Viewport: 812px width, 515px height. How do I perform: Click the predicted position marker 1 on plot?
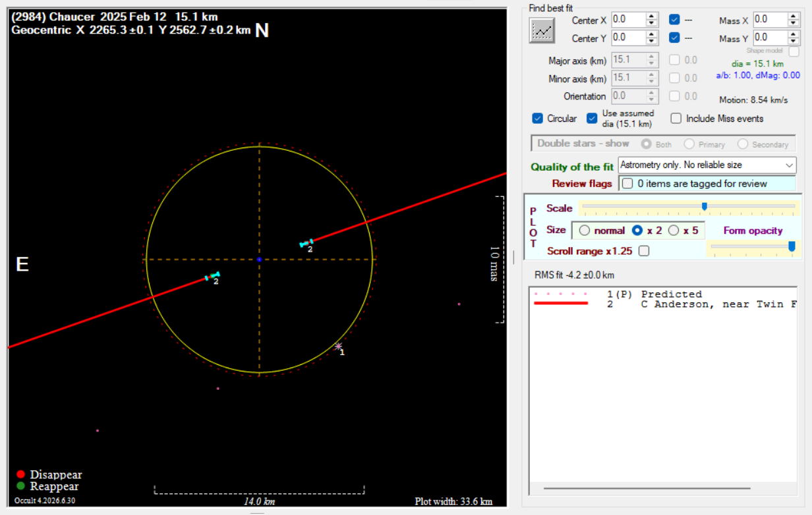tap(339, 346)
